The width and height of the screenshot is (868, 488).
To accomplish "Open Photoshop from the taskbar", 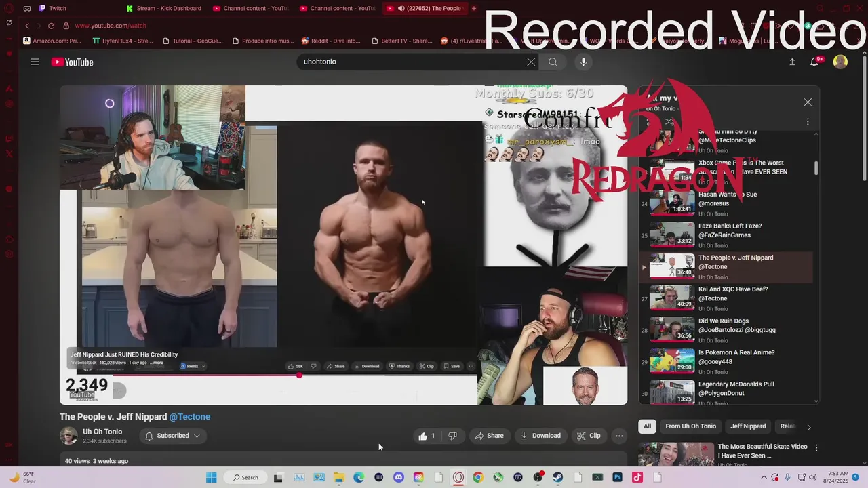I will 617,477.
